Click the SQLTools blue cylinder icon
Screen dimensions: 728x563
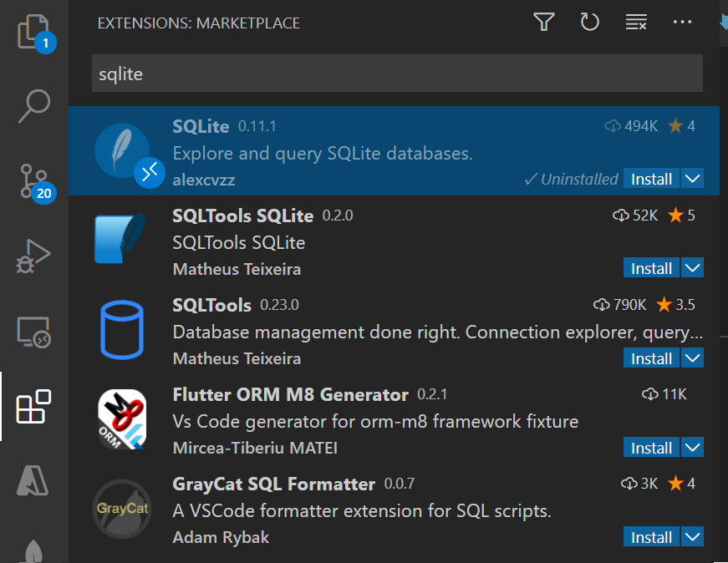click(122, 330)
